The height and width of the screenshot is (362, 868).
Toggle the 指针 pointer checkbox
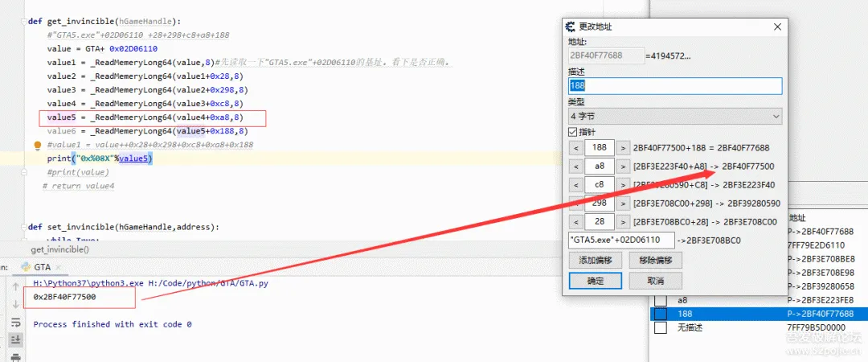572,133
